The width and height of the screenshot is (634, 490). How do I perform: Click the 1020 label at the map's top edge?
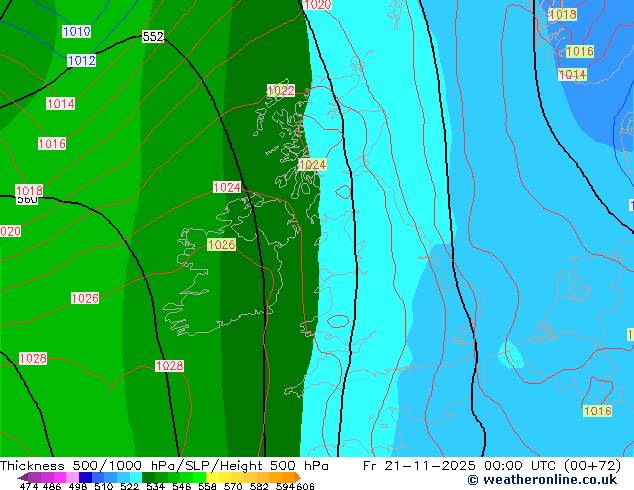pyautogui.click(x=317, y=4)
